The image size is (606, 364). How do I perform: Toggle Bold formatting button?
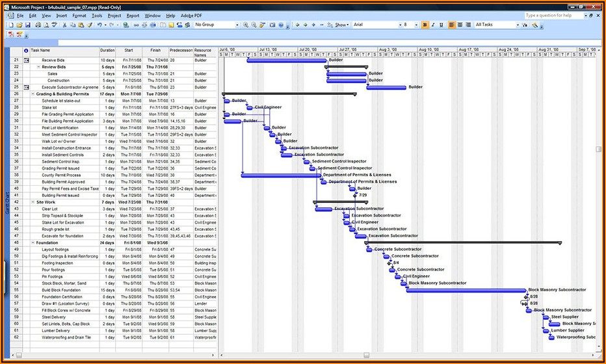coord(425,25)
